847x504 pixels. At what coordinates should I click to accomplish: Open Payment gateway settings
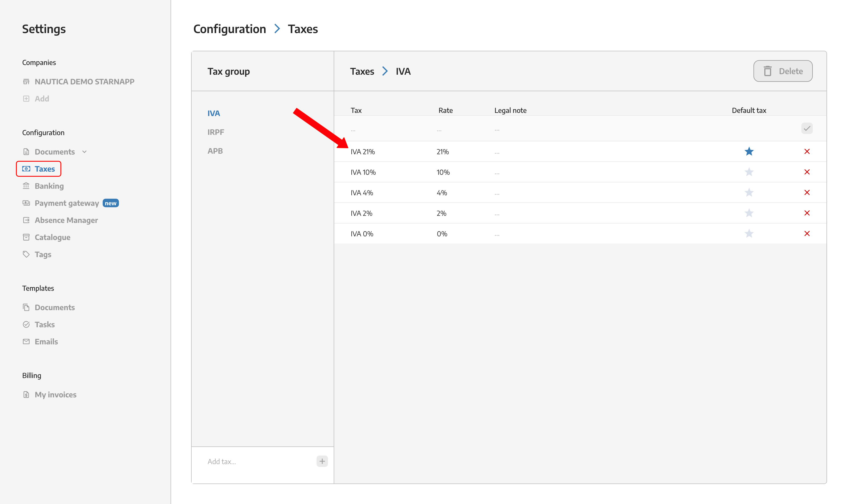click(67, 203)
